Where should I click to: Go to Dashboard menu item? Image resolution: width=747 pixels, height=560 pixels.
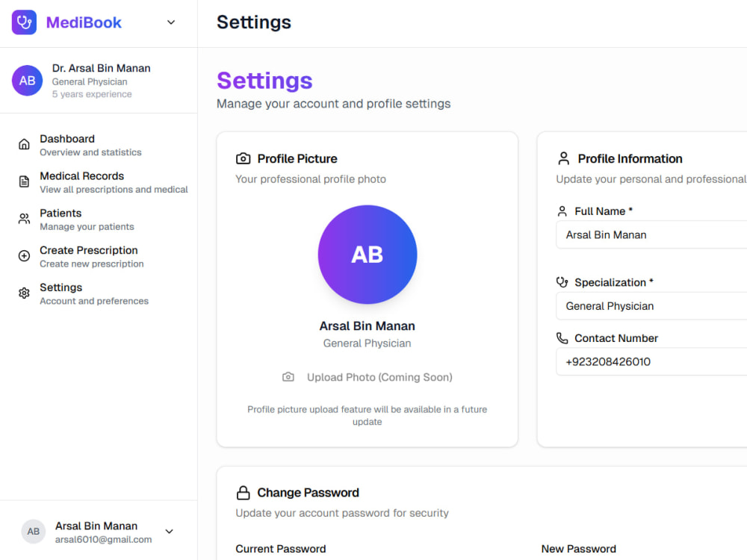(99, 145)
